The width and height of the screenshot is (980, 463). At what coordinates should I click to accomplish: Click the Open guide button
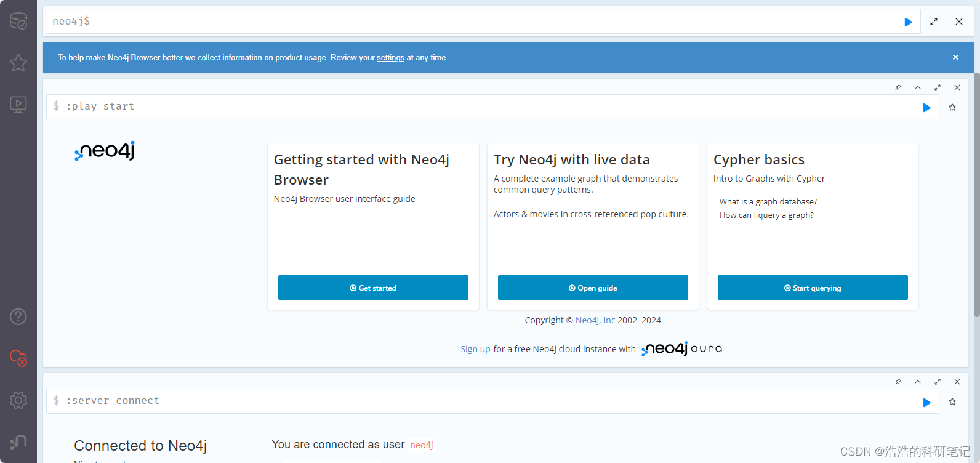(x=593, y=288)
